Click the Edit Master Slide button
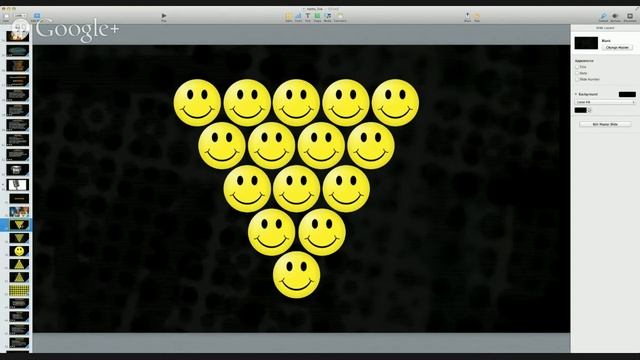The image size is (640, 360). pos(605,124)
